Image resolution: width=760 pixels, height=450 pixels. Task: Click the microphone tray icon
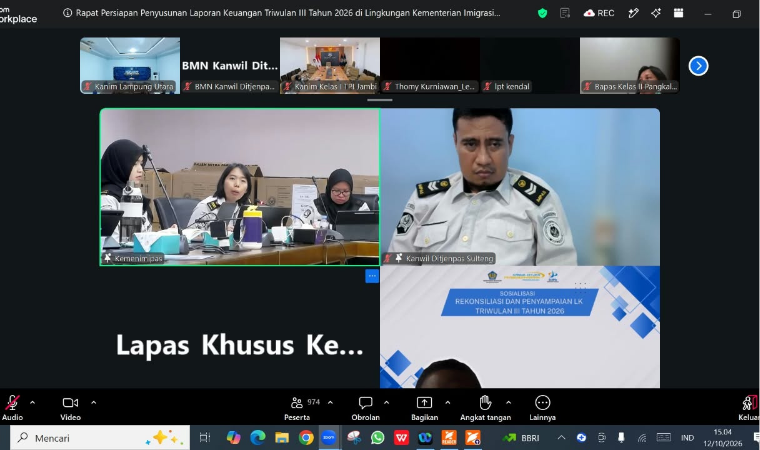[x=621, y=438]
